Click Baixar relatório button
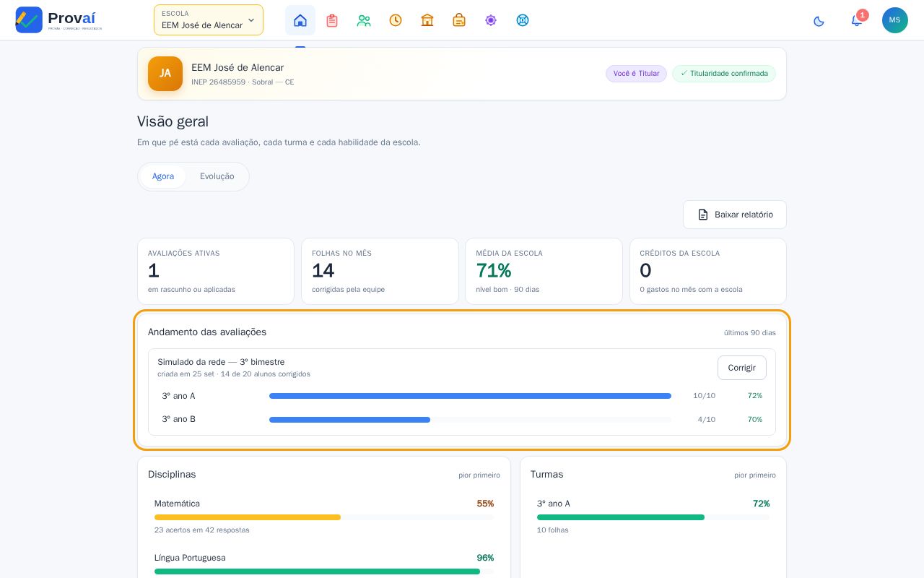This screenshot has height=578, width=924. tap(735, 215)
